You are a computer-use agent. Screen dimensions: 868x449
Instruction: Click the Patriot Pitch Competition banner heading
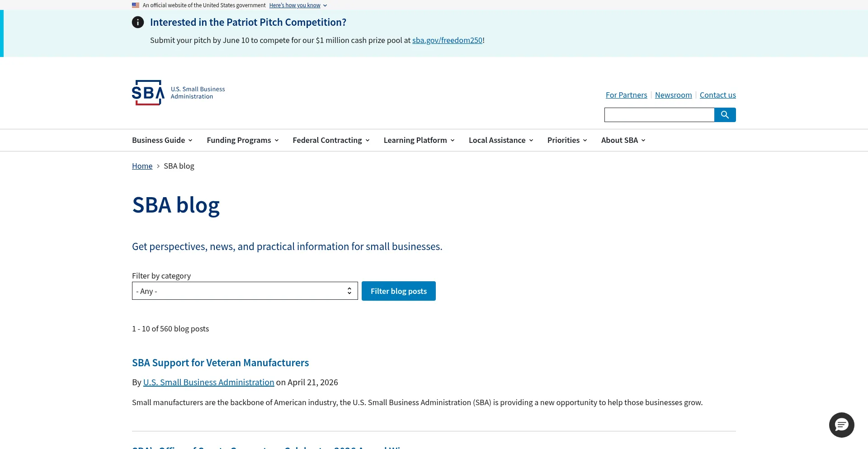248,22
